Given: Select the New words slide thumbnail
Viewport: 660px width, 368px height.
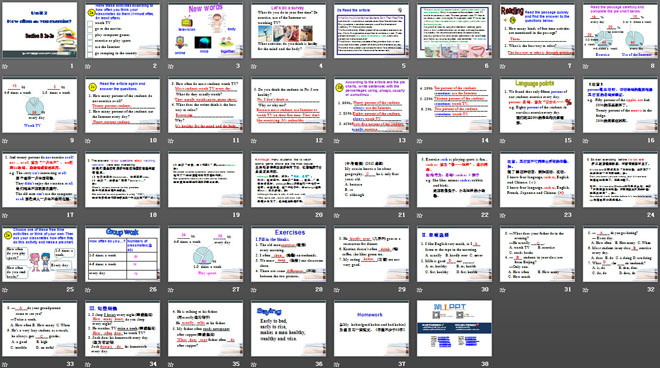Looking at the screenshot, I should 205,31.
